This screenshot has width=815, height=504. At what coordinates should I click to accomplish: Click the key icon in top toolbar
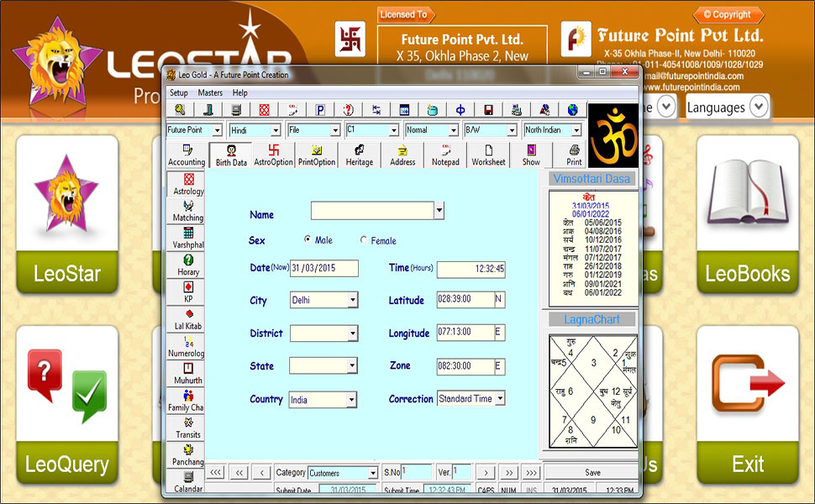click(x=180, y=110)
